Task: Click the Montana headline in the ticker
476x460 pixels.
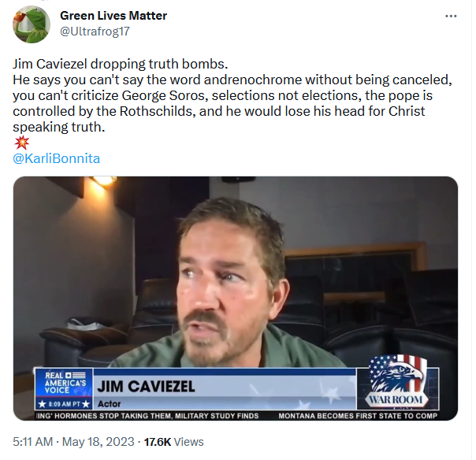Action: point(358,416)
